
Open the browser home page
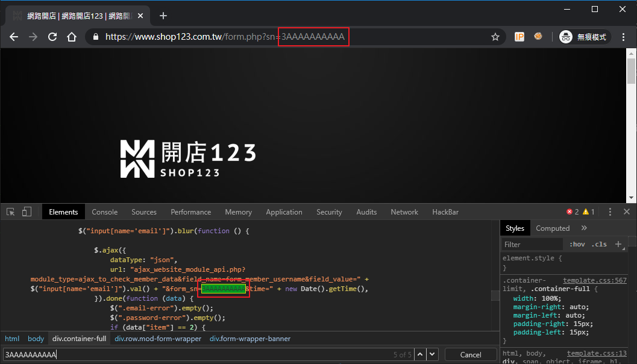pos(72,37)
